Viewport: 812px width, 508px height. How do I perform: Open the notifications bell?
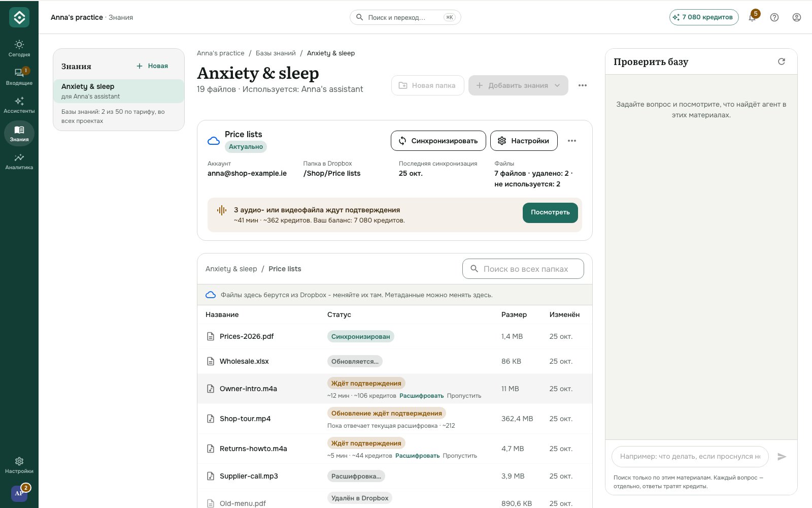pyautogui.click(x=752, y=17)
